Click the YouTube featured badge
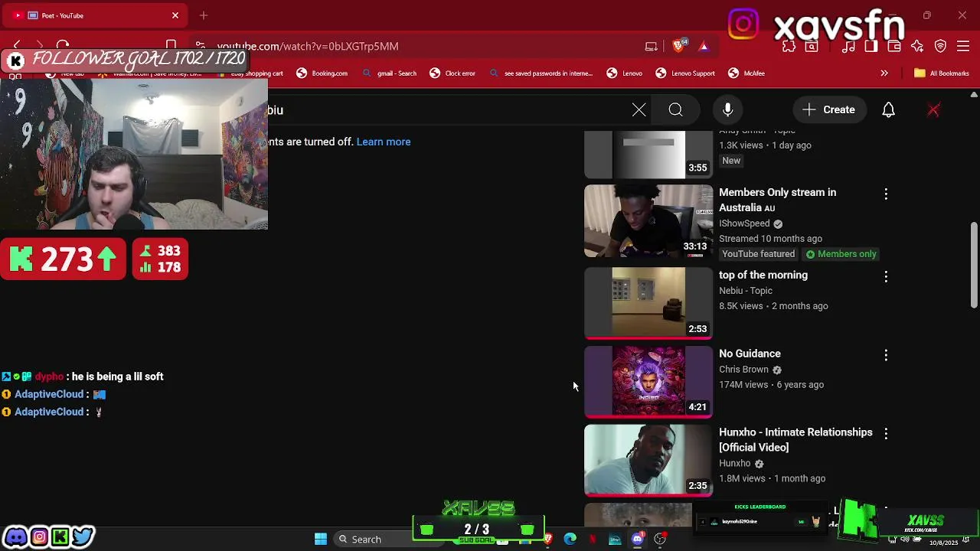 pos(758,254)
